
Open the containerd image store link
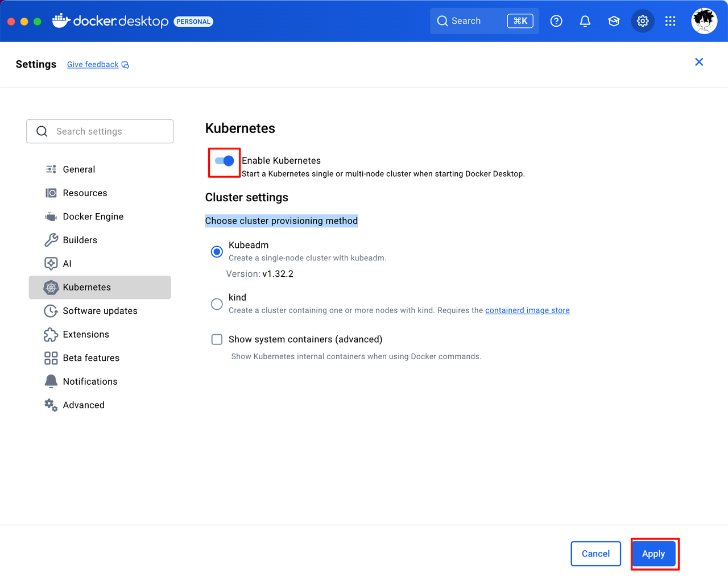pos(527,310)
